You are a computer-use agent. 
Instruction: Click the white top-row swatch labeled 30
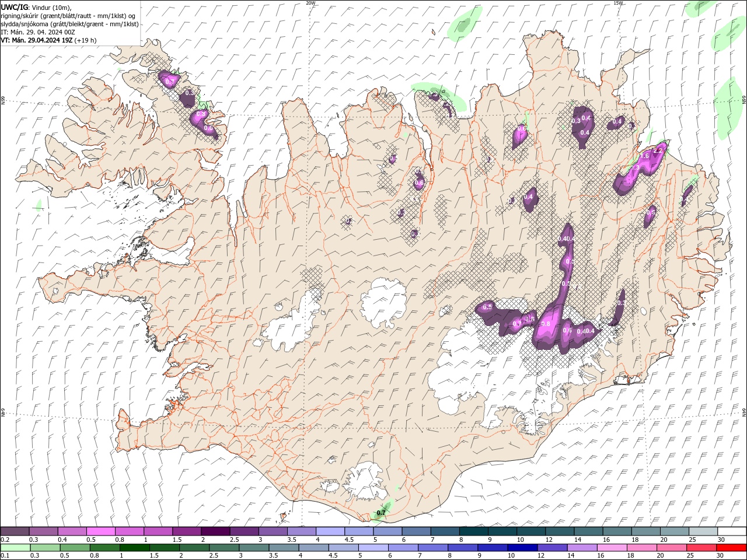pos(732,531)
